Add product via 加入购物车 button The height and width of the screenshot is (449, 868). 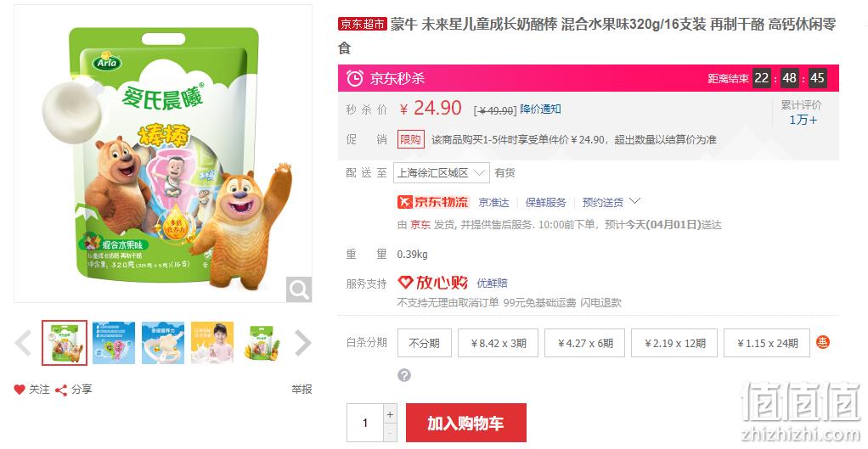pyautogui.click(x=466, y=423)
